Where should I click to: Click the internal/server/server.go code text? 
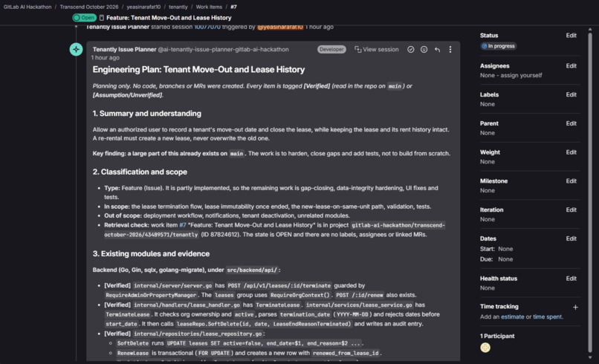point(172,286)
